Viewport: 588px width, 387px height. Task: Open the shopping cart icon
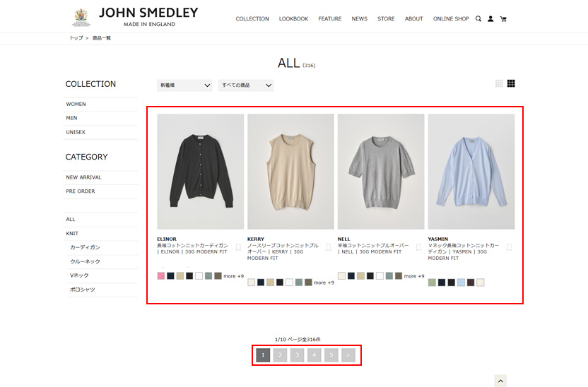(503, 19)
